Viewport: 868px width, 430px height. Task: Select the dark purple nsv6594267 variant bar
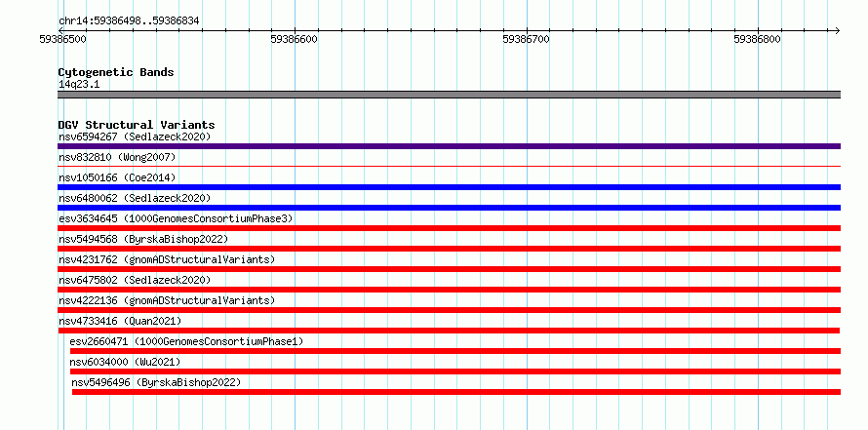pyautogui.click(x=449, y=146)
